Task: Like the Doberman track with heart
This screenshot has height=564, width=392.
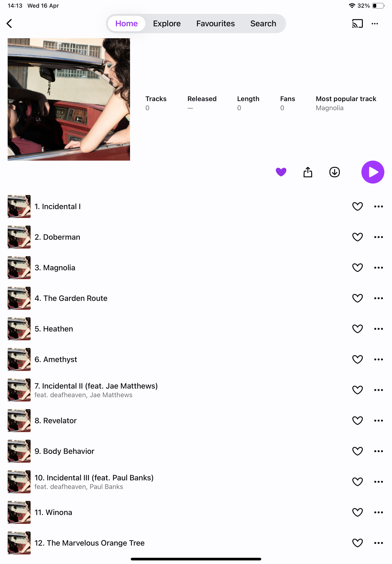Action: 357,237
